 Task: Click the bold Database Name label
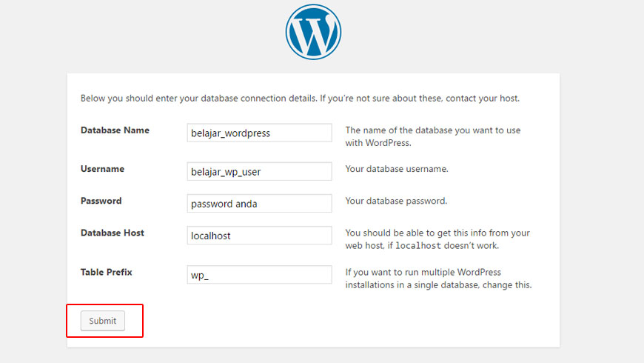coord(115,130)
